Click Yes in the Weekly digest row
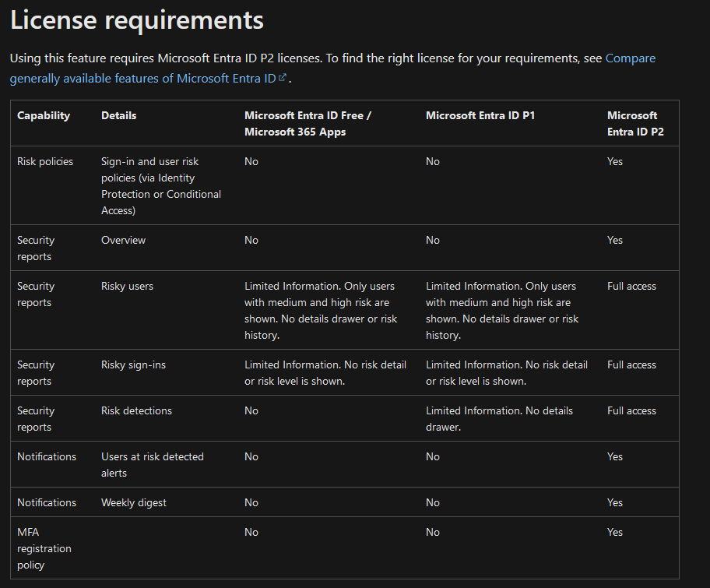Viewport: 710px width, 588px height. coord(615,502)
